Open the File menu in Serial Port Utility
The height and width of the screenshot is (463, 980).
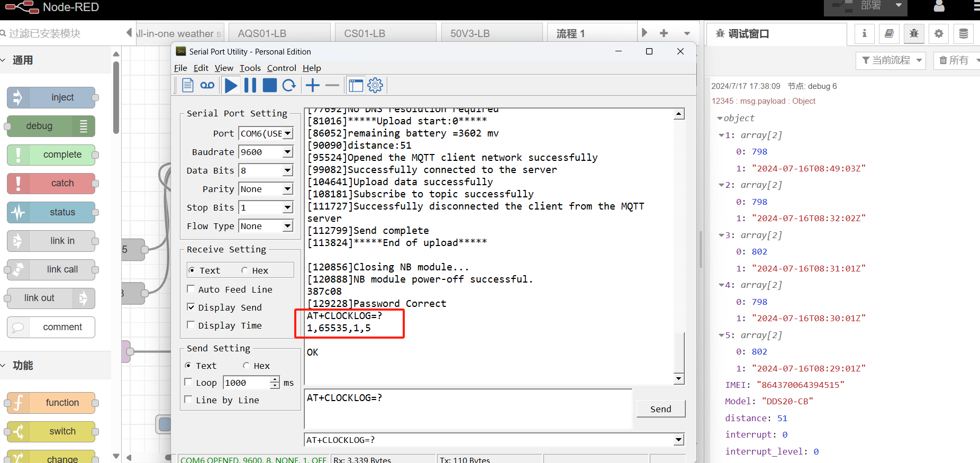click(x=180, y=68)
